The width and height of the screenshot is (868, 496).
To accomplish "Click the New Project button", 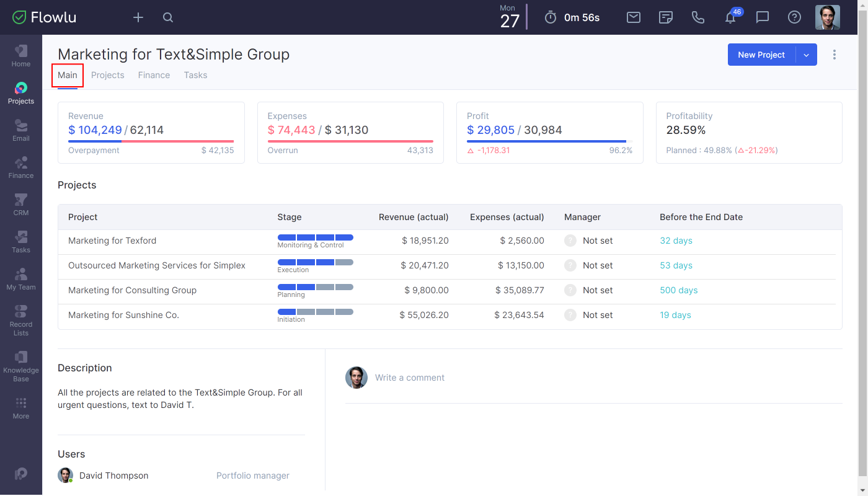I will (761, 55).
